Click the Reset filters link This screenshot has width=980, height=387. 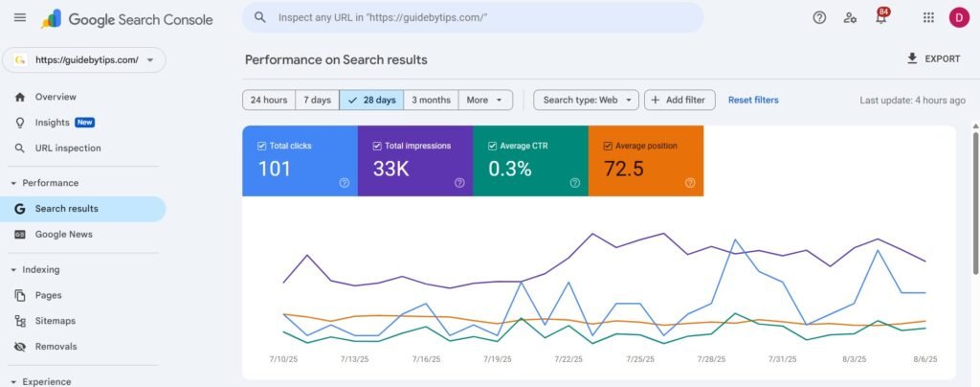click(753, 100)
